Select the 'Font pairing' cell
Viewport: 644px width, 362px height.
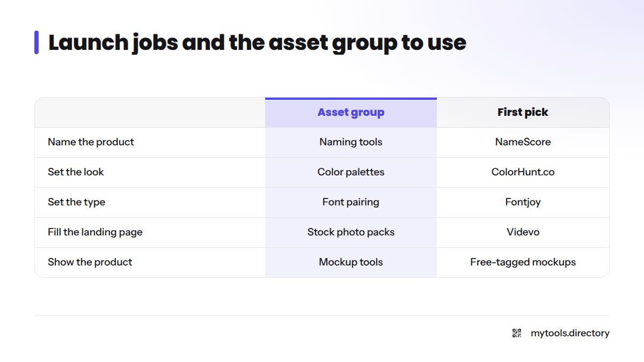(351, 202)
